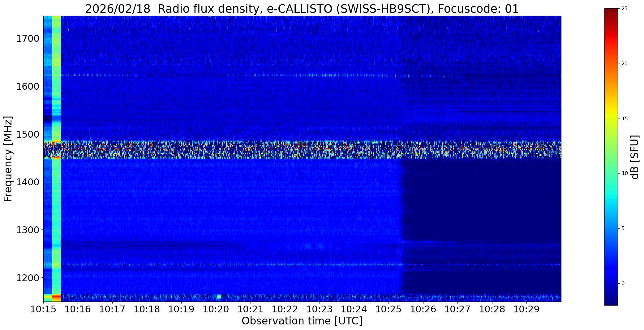Click the green calibration stripe at 10:15
The image size is (644, 330).
[57, 159]
